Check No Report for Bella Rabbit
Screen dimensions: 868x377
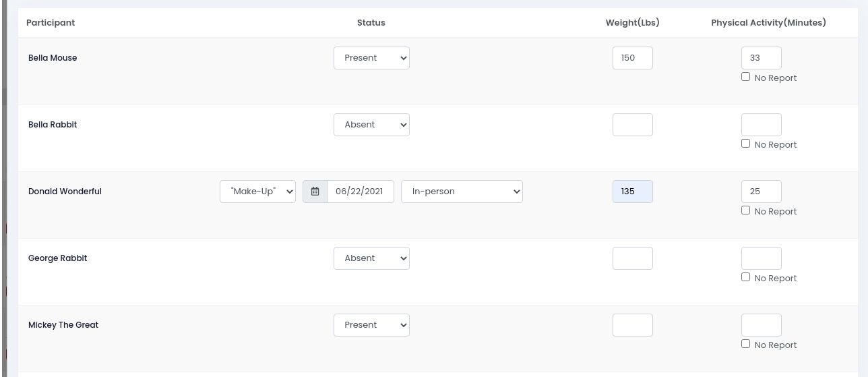coord(745,144)
